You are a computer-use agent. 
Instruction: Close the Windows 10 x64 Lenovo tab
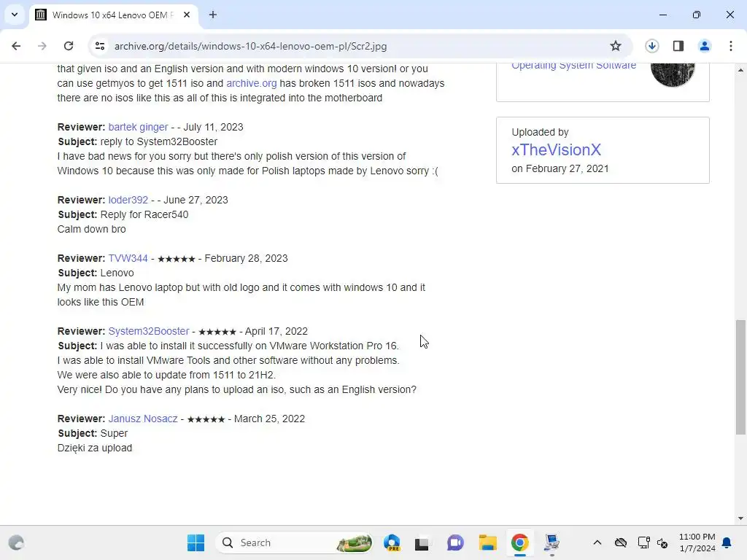[x=187, y=15]
